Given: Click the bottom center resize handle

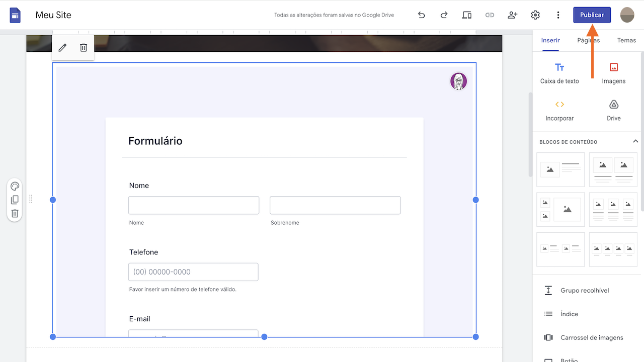Looking at the screenshot, I should (x=264, y=337).
